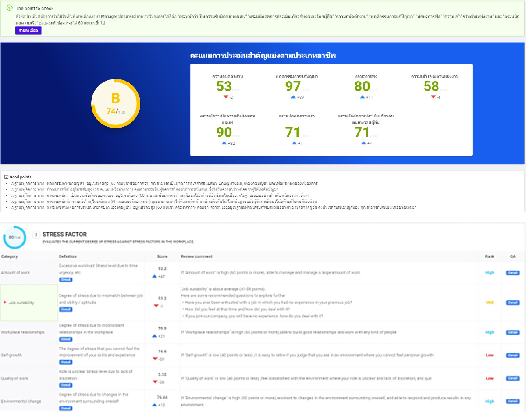
Task: Click the green check icon beside "The point to check"
Action: (10, 7)
